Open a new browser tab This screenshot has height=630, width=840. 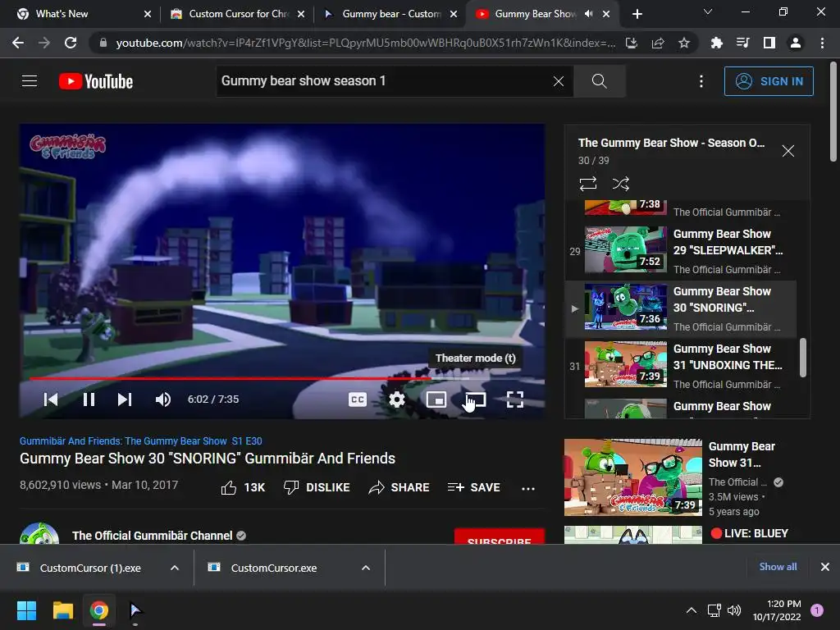click(x=637, y=14)
